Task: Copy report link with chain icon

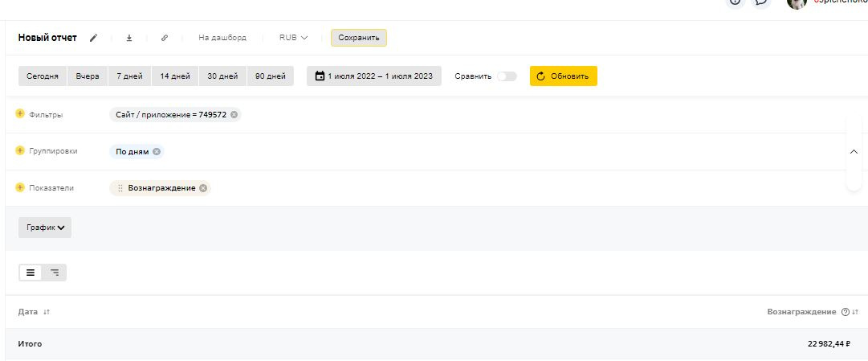Action: [165, 38]
